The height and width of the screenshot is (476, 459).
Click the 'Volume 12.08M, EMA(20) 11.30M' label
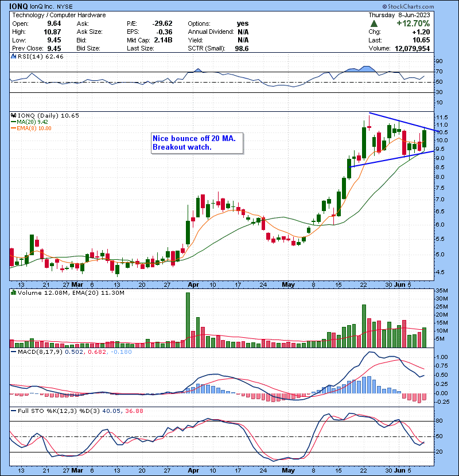tap(71, 292)
